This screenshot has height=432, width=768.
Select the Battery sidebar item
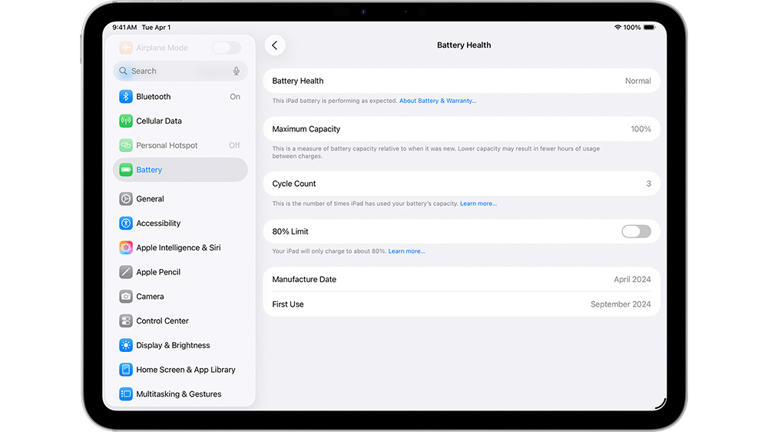click(x=180, y=170)
